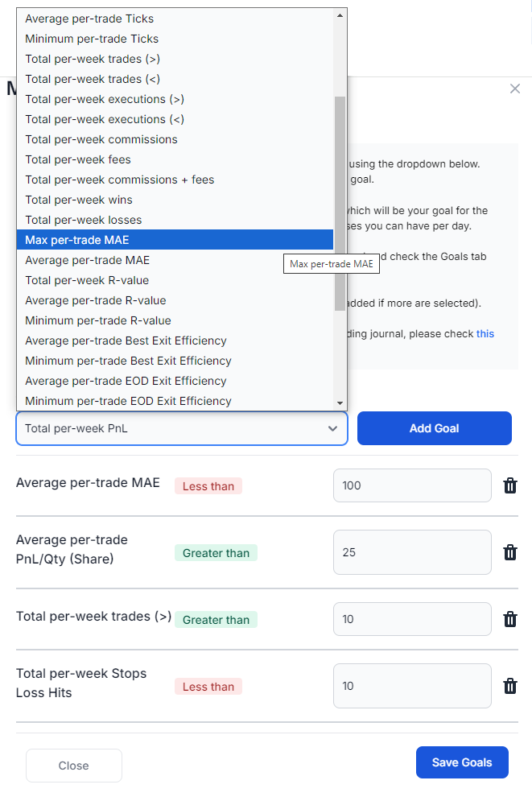Focus the Average per-trade MAE value field

click(x=412, y=485)
